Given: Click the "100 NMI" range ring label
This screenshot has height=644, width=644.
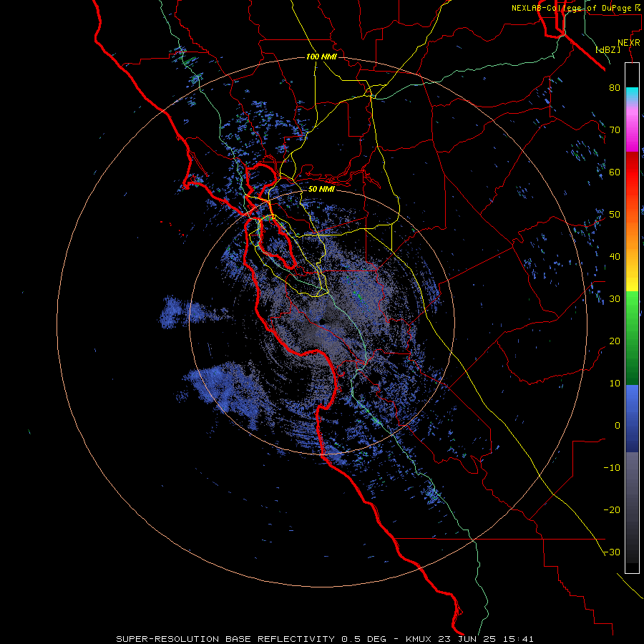Looking at the screenshot, I should click(321, 57).
